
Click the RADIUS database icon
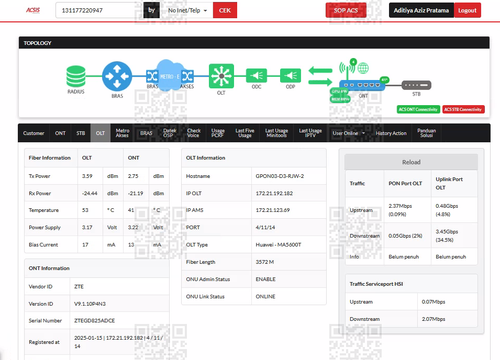(x=76, y=76)
